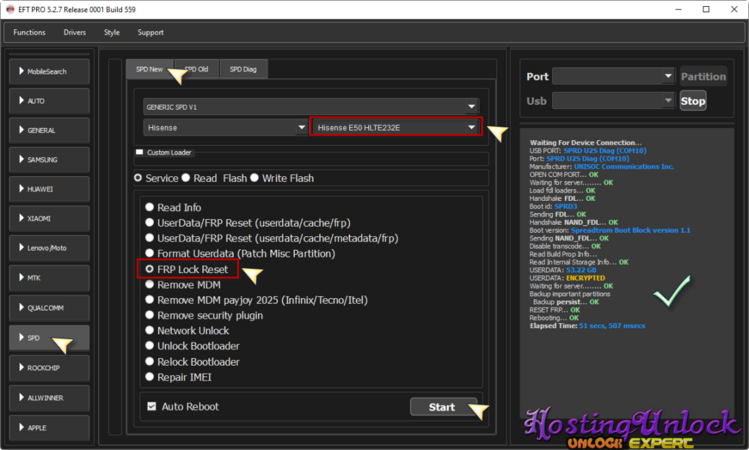Open the ROCKCHIP sidebar section
The width and height of the screenshot is (749, 450).
[x=48, y=368]
